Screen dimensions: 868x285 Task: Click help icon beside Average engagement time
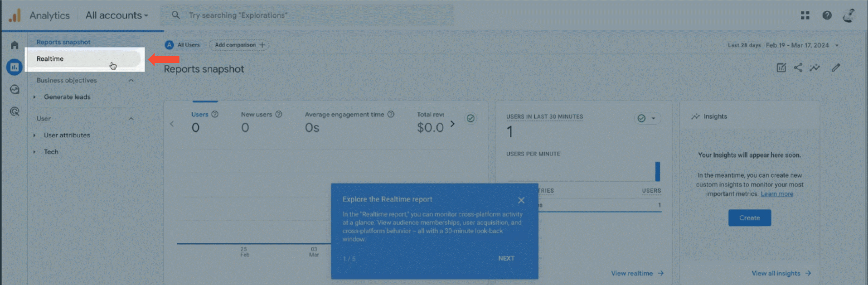[391, 114]
